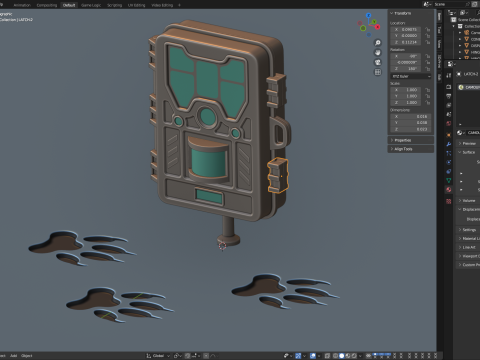The height and width of the screenshot is (360, 480).
Task: Click the Dimensions Z value field
Action: click(411, 129)
